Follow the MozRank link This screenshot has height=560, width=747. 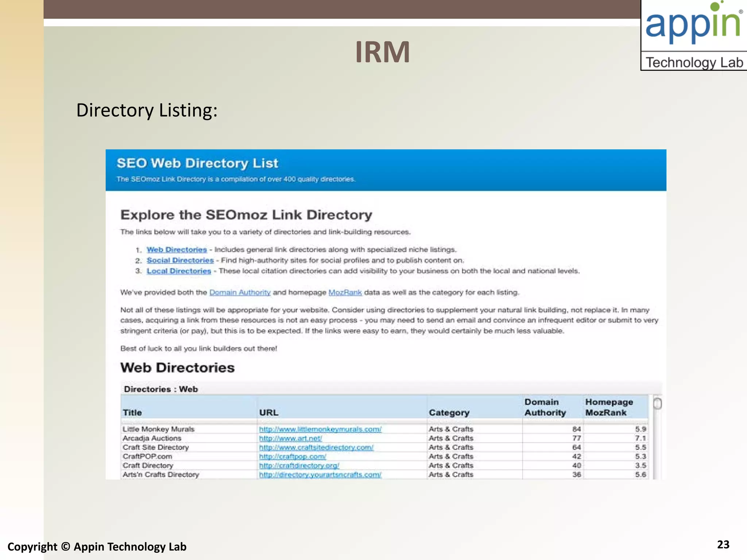tap(345, 292)
